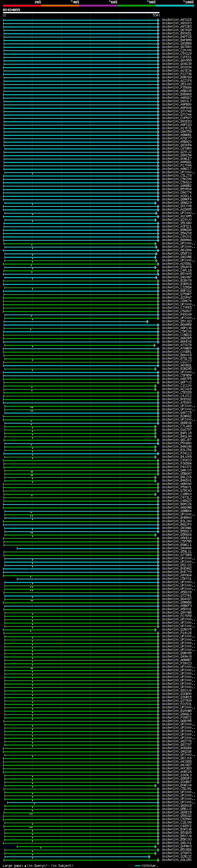Select the UniRef100_Q6FTJ2 hit label
The image size is (197, 868).
click(177, 382)
